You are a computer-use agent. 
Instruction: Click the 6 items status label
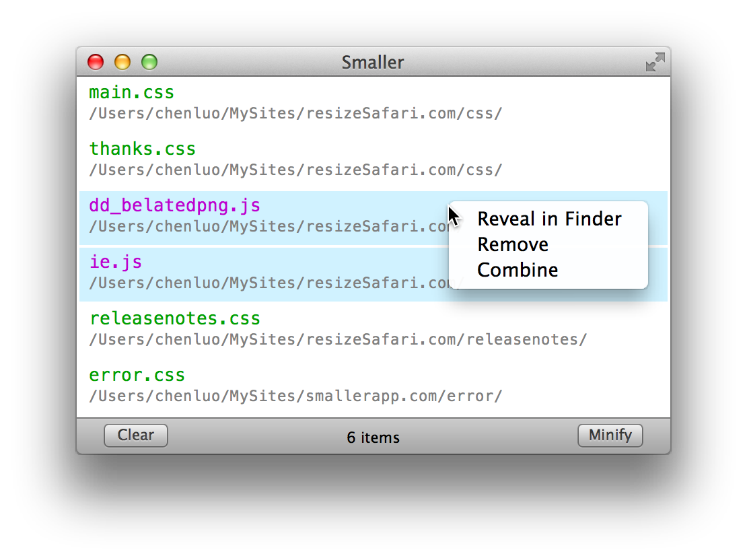[373, 438]
